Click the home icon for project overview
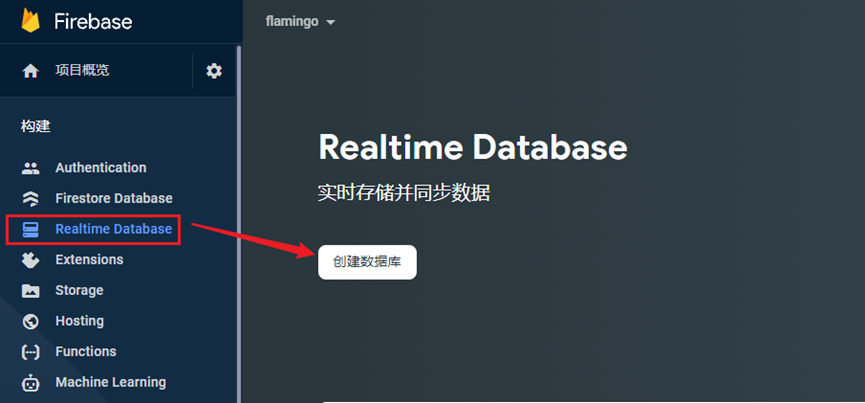Viewport: 865px width, 403px height. pyautogui.click(x=30, y=71)
